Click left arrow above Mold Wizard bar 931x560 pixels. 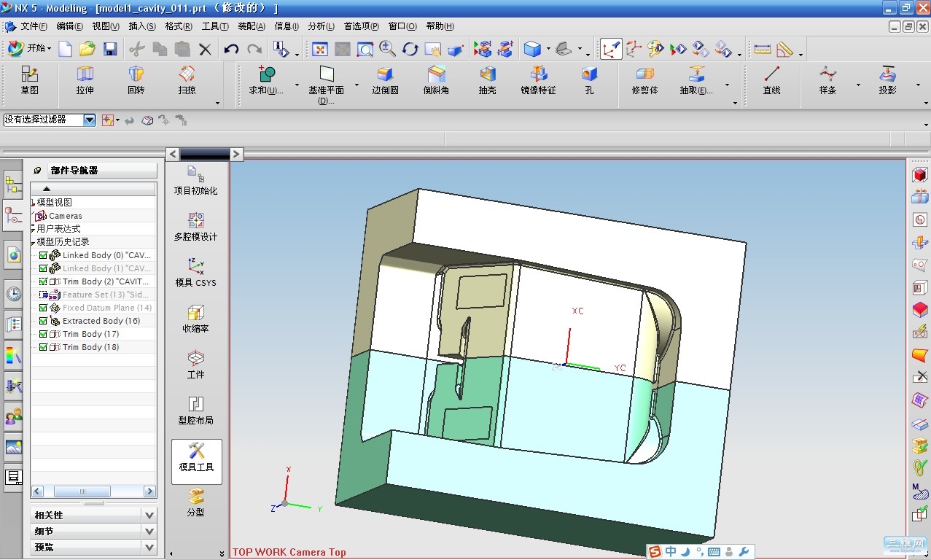[x=173, y=154]
